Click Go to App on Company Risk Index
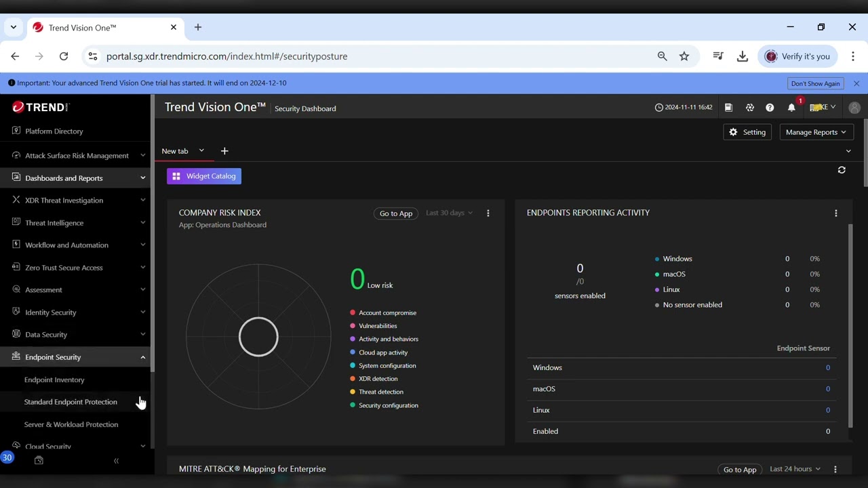The height and width of the screenshot is (488, 868). [x=396, y=213]
